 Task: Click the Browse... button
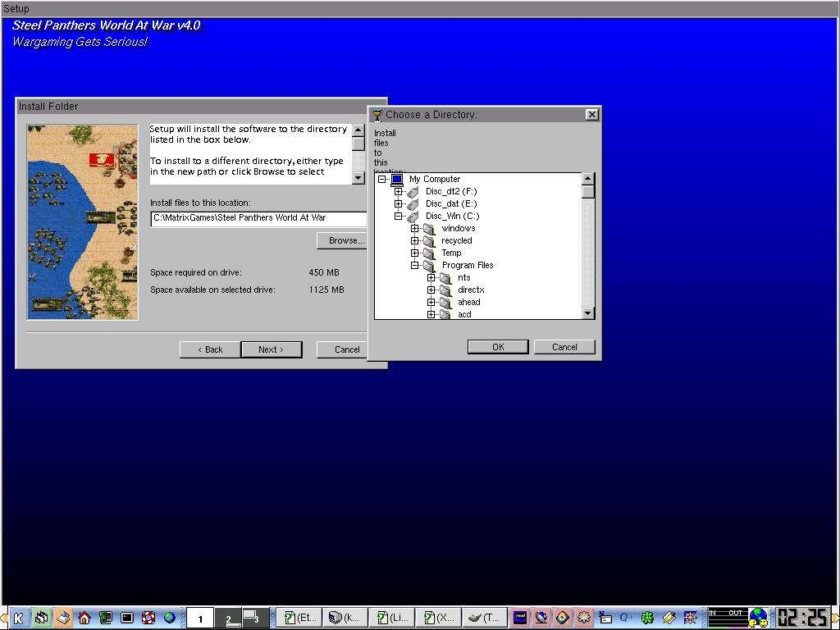click(342, 240)
